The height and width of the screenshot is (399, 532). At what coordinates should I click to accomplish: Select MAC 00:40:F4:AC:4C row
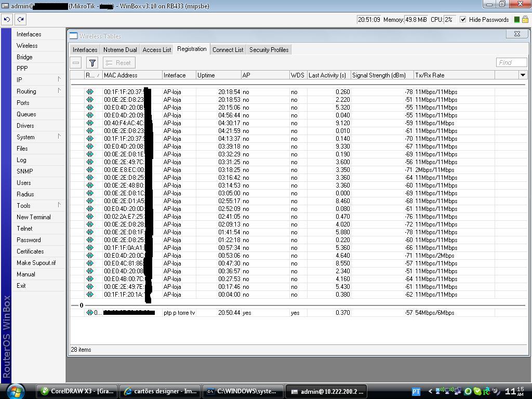[x=298, y=123]
